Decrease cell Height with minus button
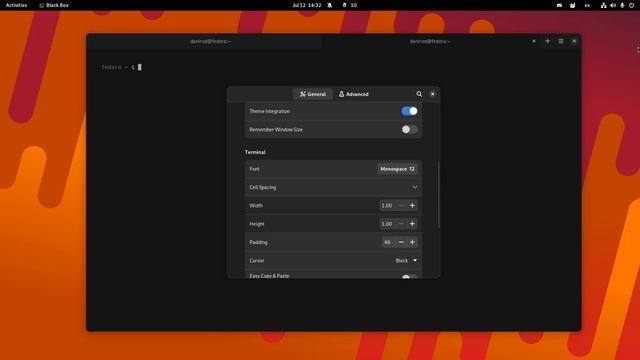The image size is (640, 360). (401, 224)
